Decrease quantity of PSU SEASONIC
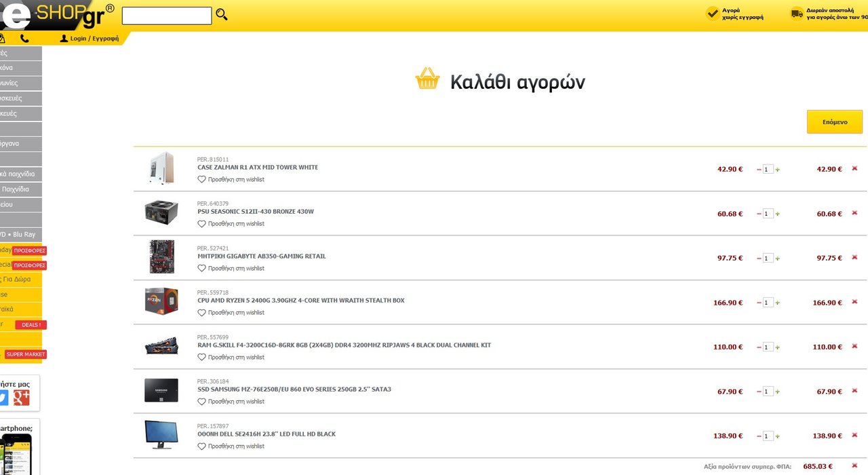 759,214
